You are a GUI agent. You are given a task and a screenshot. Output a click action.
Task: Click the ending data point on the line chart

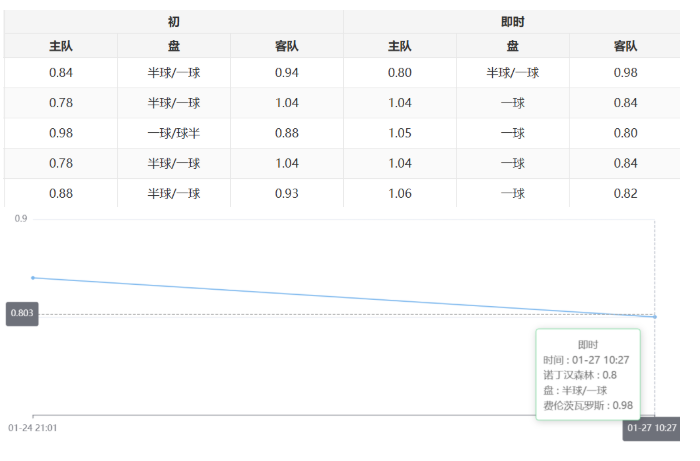(655, 317)
